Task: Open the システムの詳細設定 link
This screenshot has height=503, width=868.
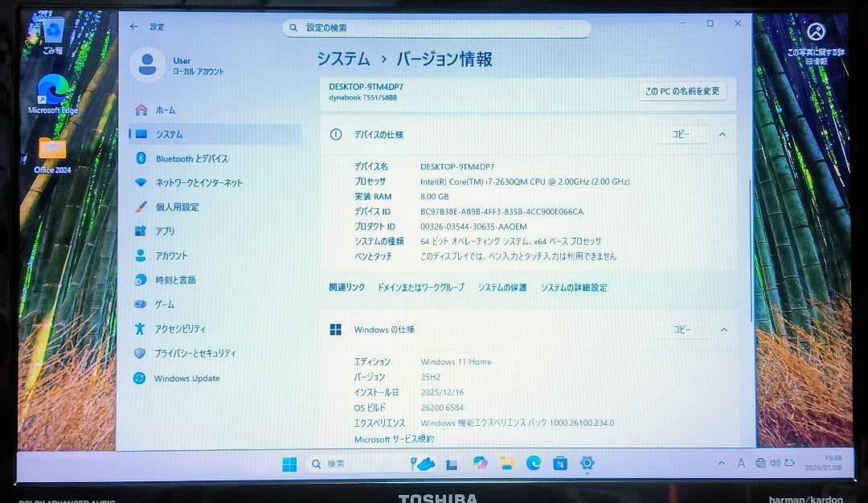Action: pos(575,287)
